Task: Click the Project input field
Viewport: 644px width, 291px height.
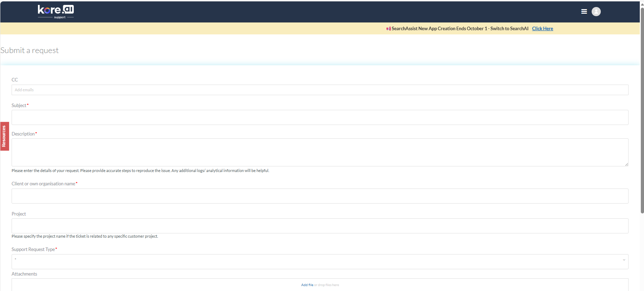Action: click(x=320, y=226)
